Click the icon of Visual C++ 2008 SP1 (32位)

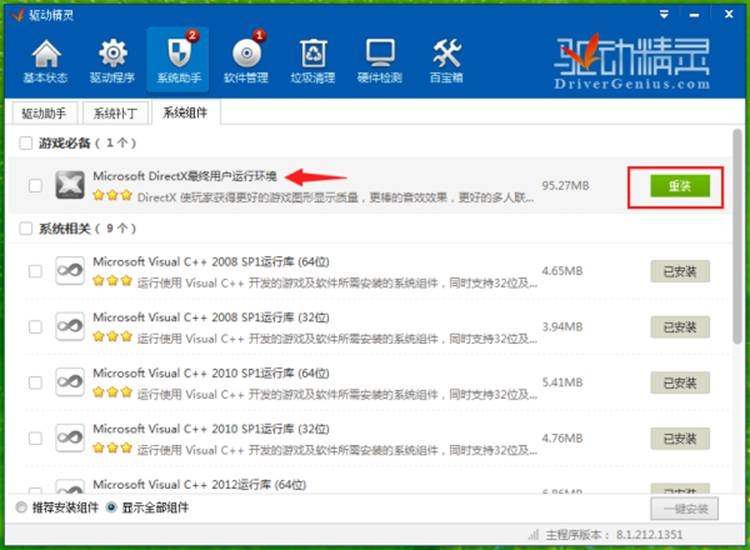coord(70,326)
